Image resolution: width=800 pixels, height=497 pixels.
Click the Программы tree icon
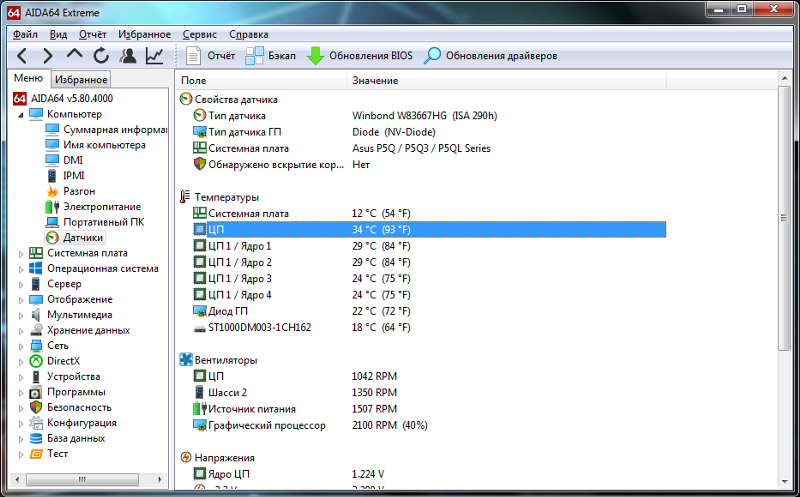click(x=36, y=392)
